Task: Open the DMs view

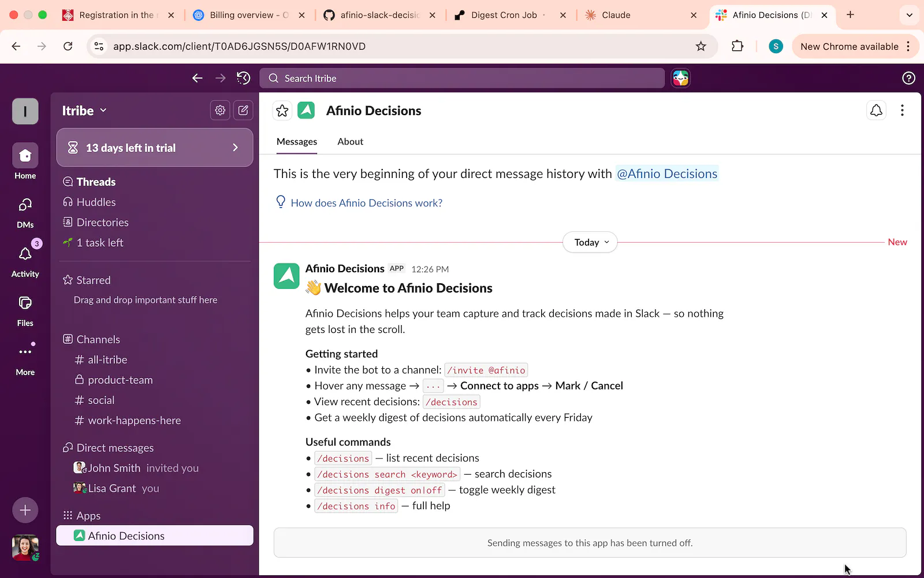Action: pyautogui.click(x=25, y=212)
